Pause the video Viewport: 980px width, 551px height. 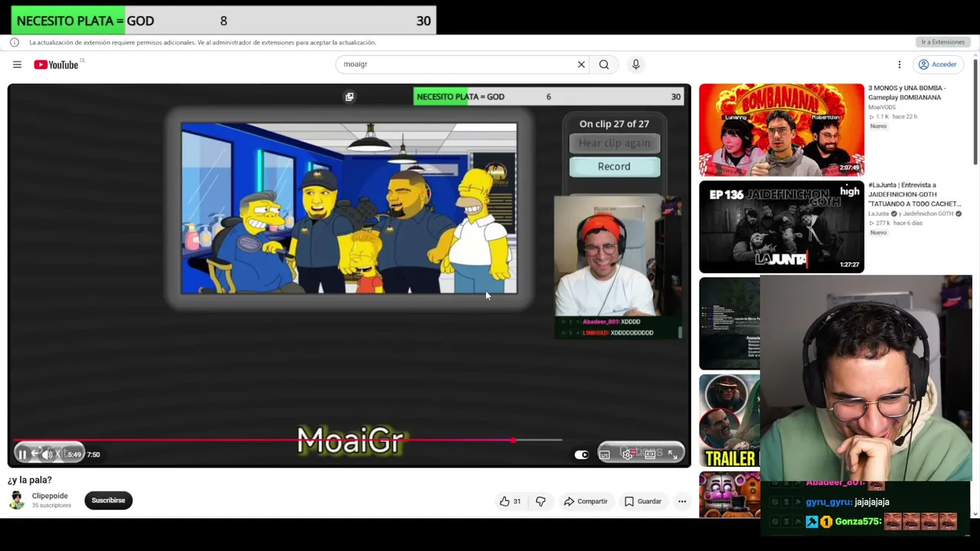[22, 455]
